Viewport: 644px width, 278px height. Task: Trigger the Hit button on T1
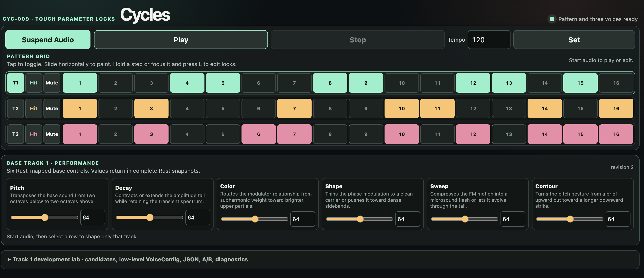point(33,83)
